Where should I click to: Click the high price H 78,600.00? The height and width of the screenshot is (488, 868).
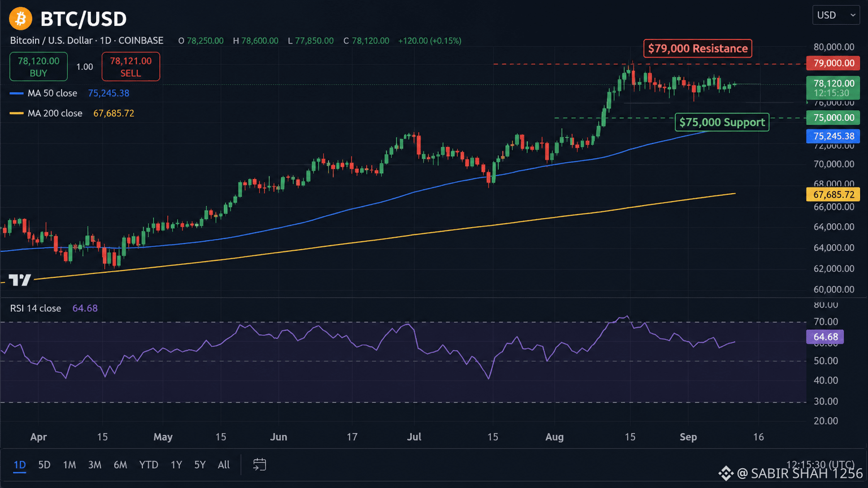tap(255, 41)
